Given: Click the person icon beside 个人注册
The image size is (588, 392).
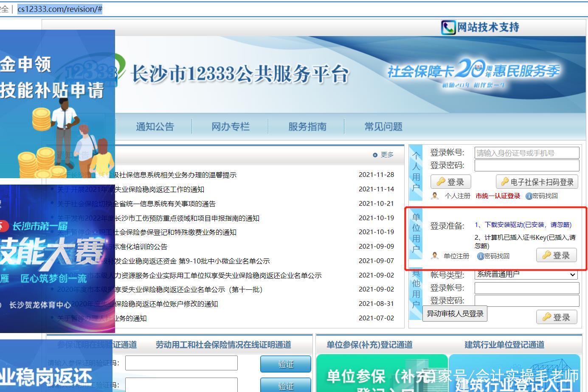Looking at the screenshot, I should click(x=435, y=196).
